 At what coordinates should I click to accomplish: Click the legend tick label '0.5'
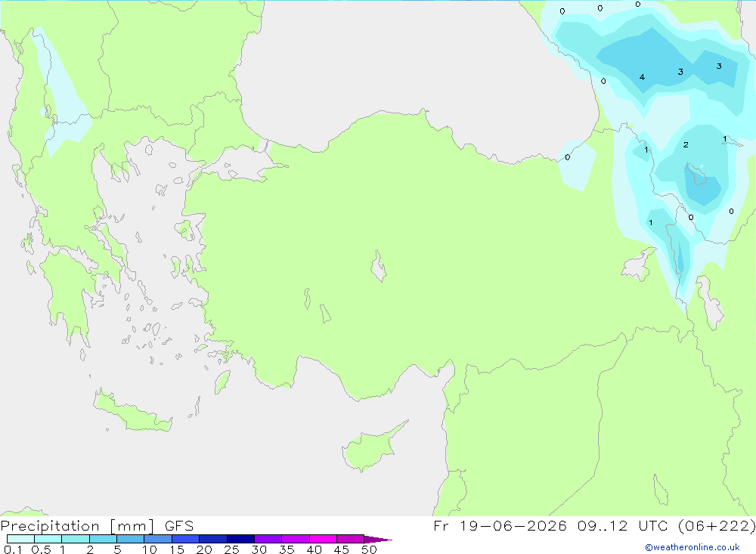41,549
